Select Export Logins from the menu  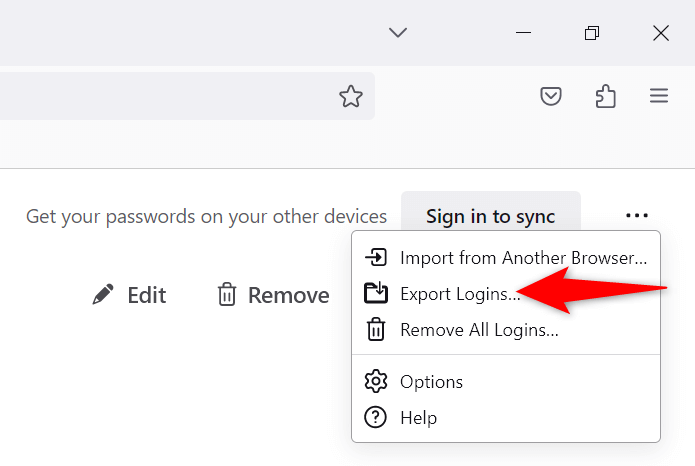click(460, 293)
